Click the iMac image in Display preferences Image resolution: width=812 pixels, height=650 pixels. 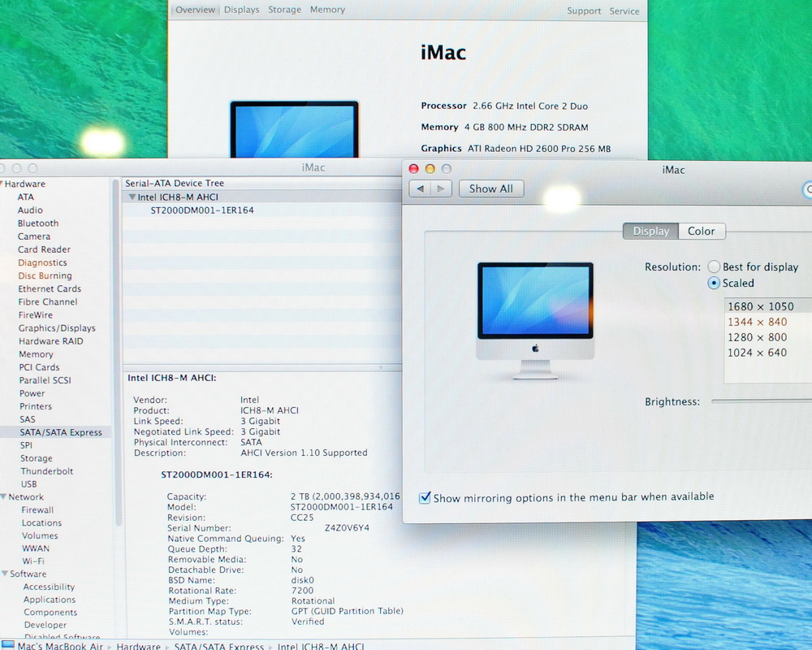point(535,321)
